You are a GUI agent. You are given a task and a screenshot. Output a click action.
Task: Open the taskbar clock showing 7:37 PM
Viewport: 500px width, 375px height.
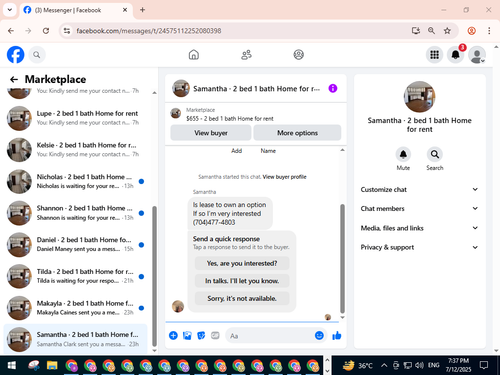pyautogui.click(x=459, y=365)
